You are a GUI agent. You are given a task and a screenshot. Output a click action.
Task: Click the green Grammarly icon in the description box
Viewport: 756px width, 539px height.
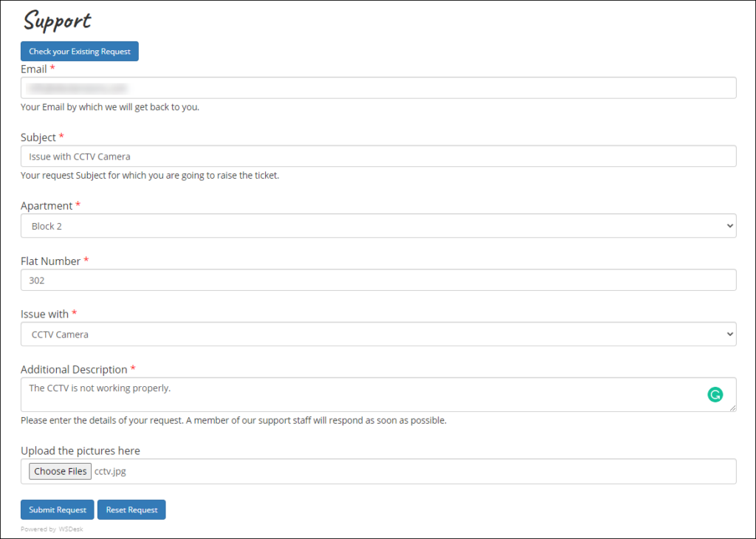coord(715,394)
